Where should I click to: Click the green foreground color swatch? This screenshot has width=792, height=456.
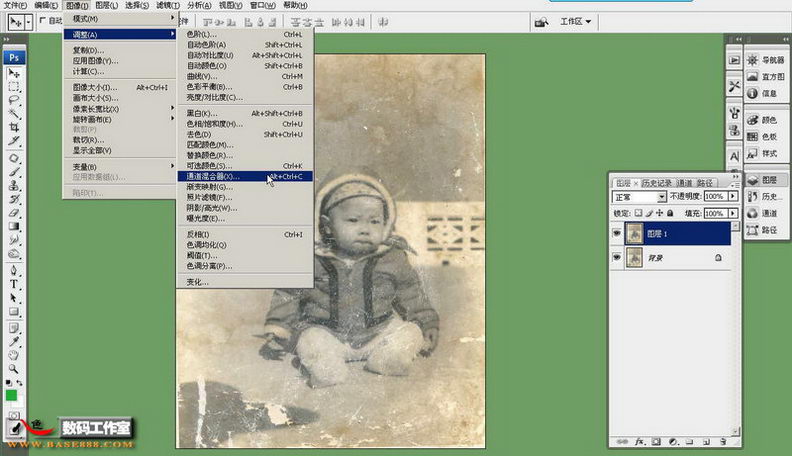pos(11,395)
